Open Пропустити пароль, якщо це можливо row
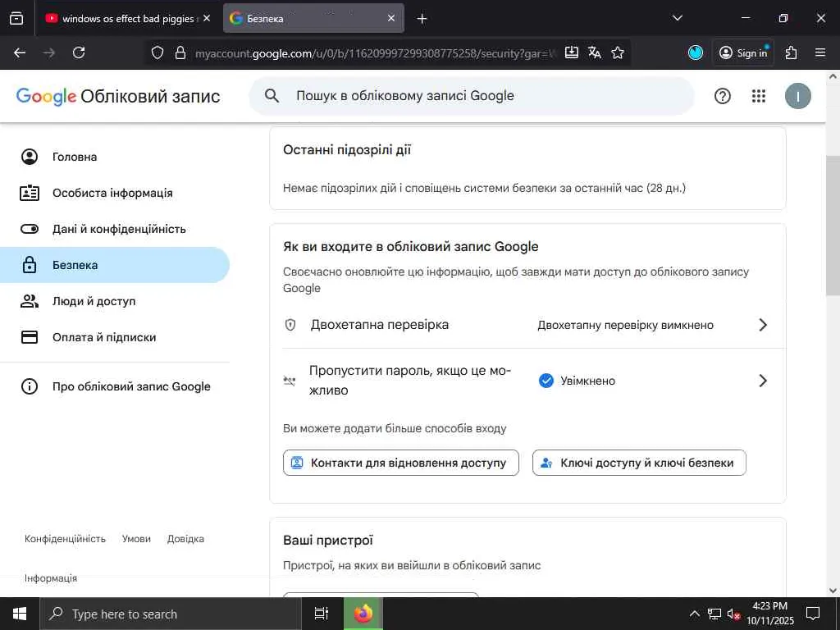The height and width of the screenshot is (630, 840). [527, 381]
